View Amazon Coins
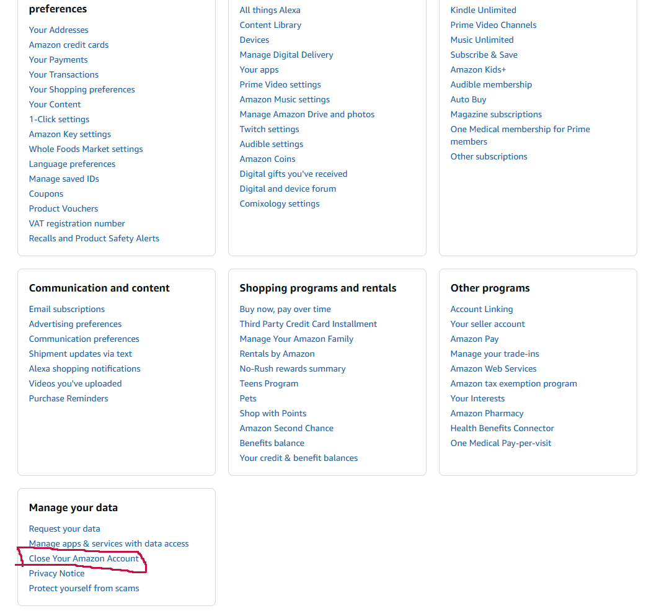Viewport: 672px width, 616px height. pyautogui.click(x=267, y=159)
